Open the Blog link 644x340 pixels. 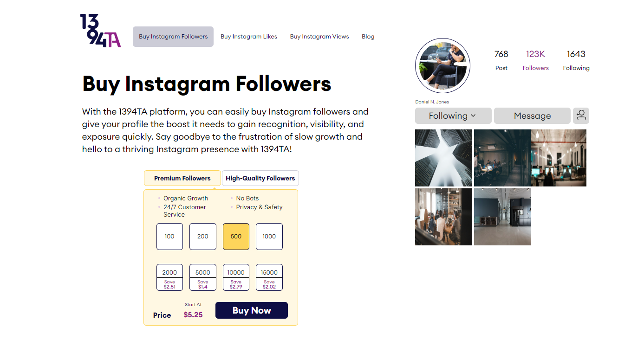368,37
